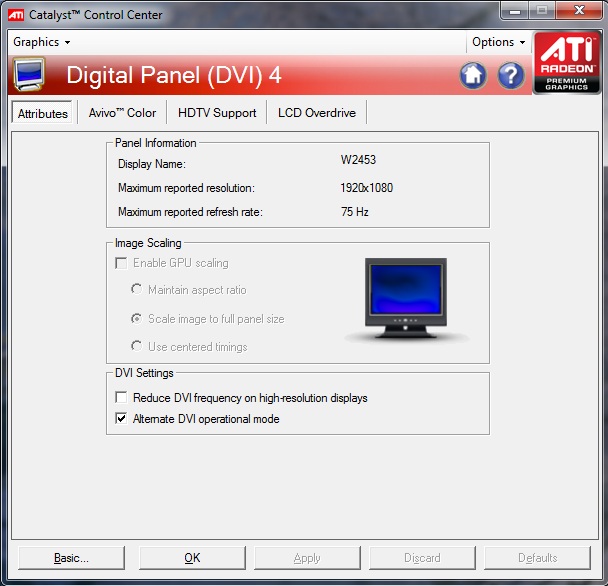Open the LCD Overdrive tab

pyautogui.click(x=316, y=113)
